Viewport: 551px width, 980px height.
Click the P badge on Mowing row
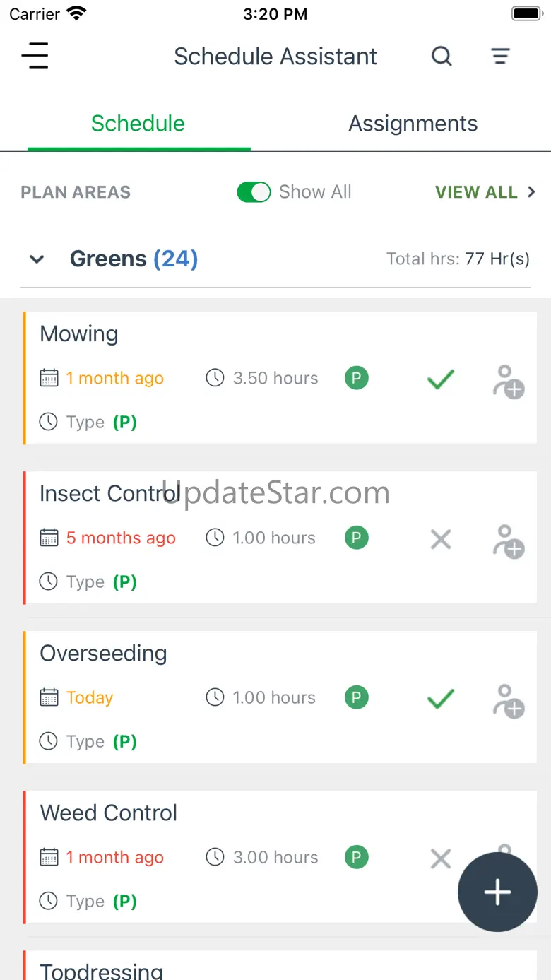coord(356,378)
